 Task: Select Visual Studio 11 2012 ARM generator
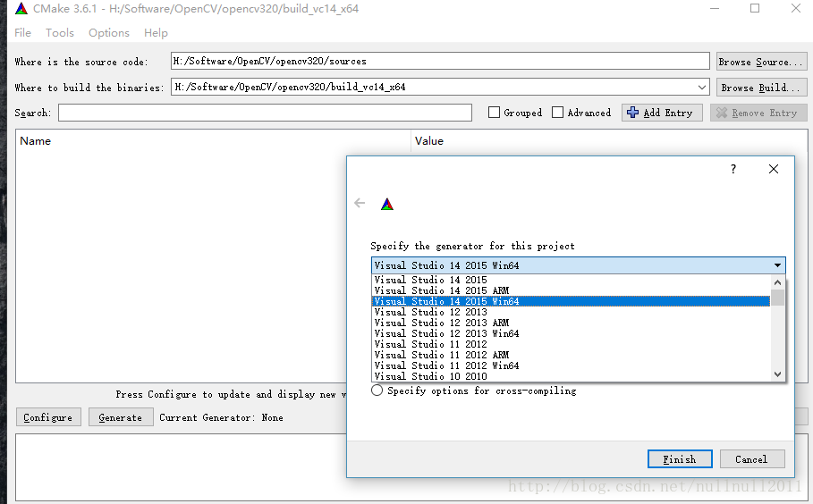[571, 355]
